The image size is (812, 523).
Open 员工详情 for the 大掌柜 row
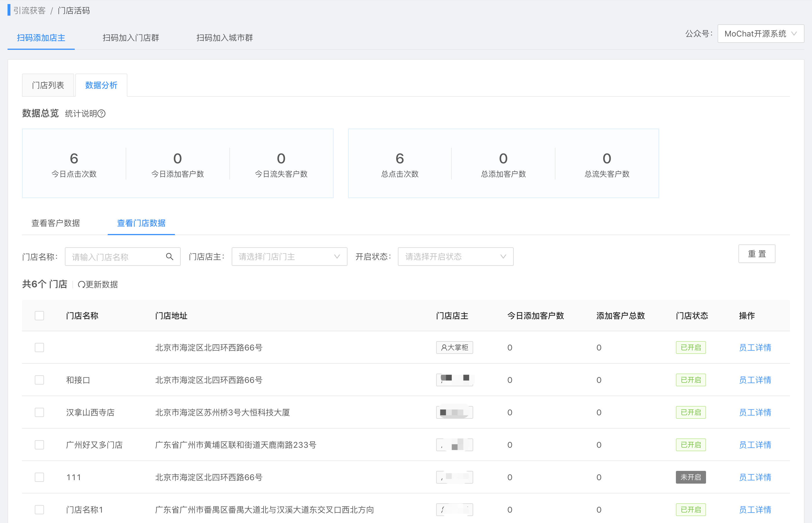coord(755,348)
